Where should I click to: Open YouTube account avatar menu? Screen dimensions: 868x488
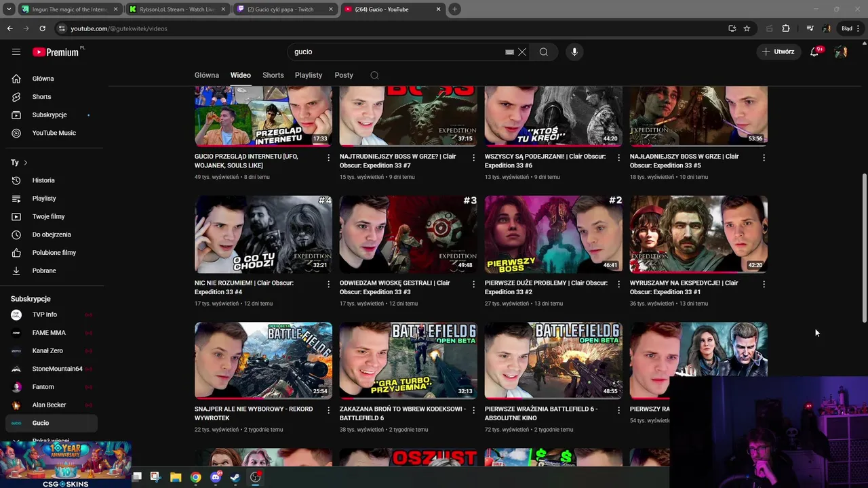coord(841,52)
